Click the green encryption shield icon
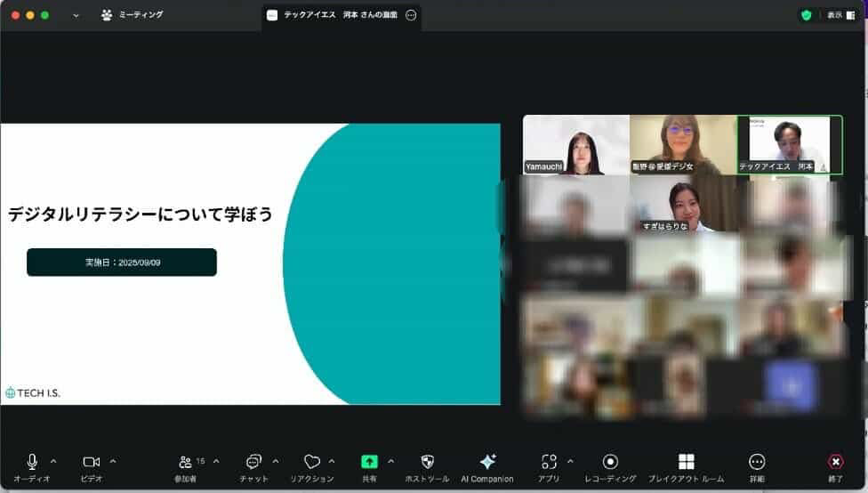This screenshot has height=493, width=868. 807,15
